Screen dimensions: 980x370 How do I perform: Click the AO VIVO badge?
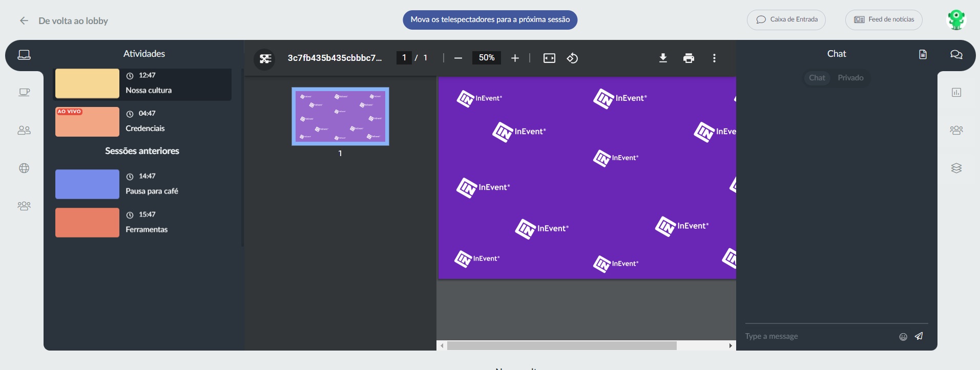pos(69,112)
